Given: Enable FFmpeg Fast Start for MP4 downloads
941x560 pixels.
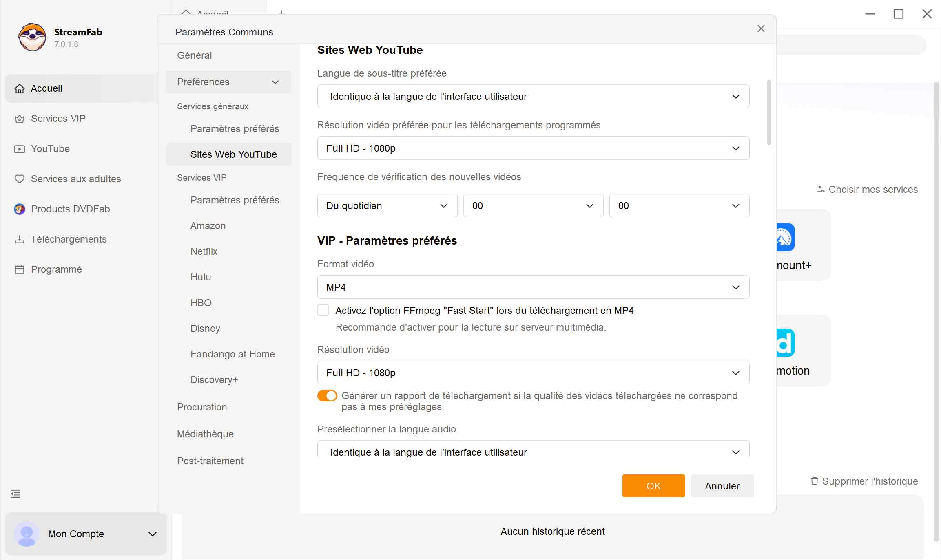Looking at the screenshot, I should coord(323,310).
